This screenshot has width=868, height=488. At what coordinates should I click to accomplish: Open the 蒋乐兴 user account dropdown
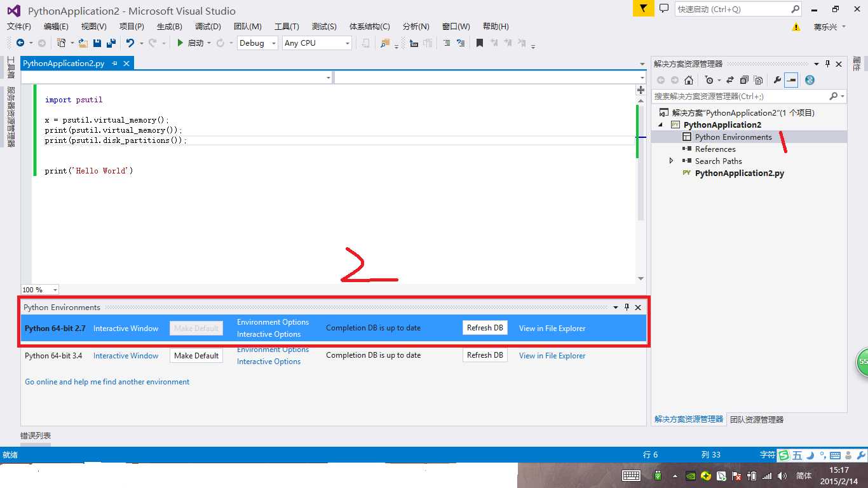click(x=829, y=27)
